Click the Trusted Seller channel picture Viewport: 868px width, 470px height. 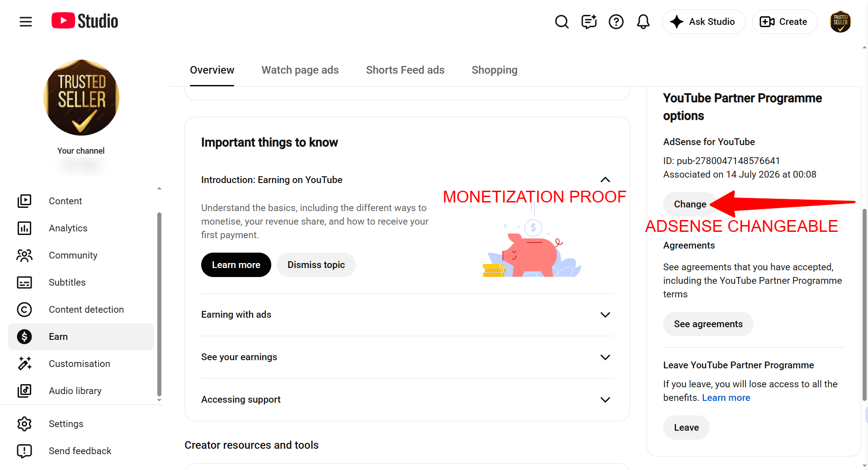(x=81, y=98)
